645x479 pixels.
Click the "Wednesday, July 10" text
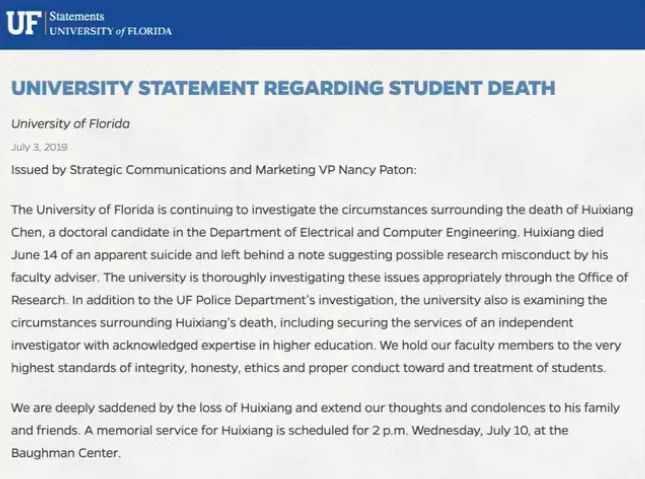coord(498,431)
